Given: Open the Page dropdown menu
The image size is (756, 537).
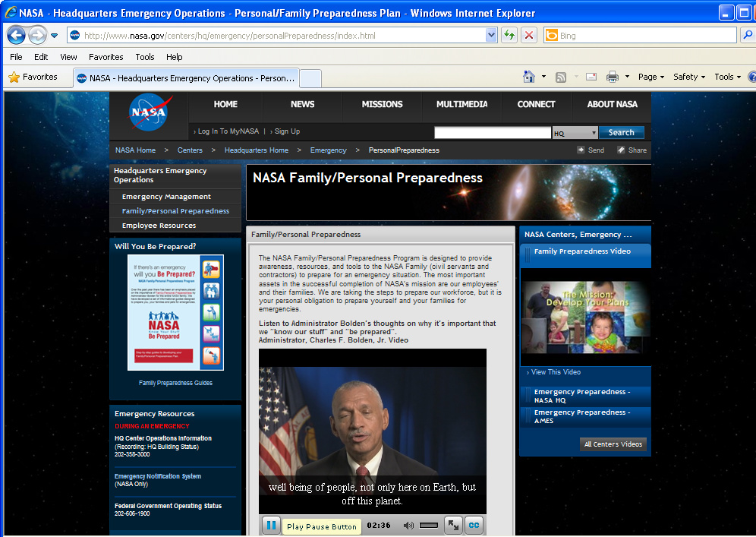Looking at the screenshot, I should point(651,77).
